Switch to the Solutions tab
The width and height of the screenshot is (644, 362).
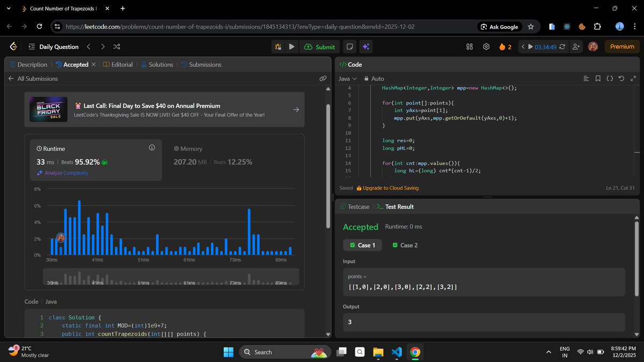point(157,64)
